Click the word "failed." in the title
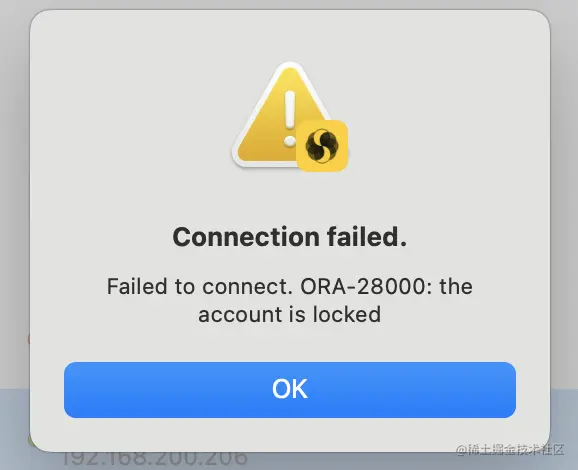This screenshot has height=470, width=578. coord(367,237)
